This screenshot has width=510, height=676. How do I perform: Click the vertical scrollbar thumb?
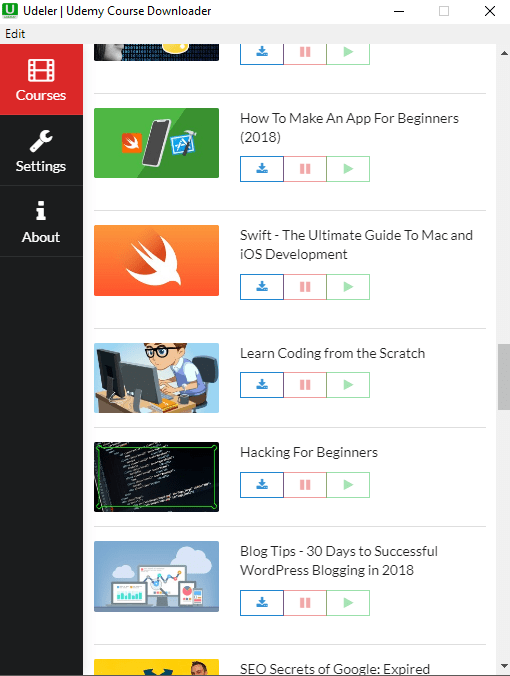(504, 377)
